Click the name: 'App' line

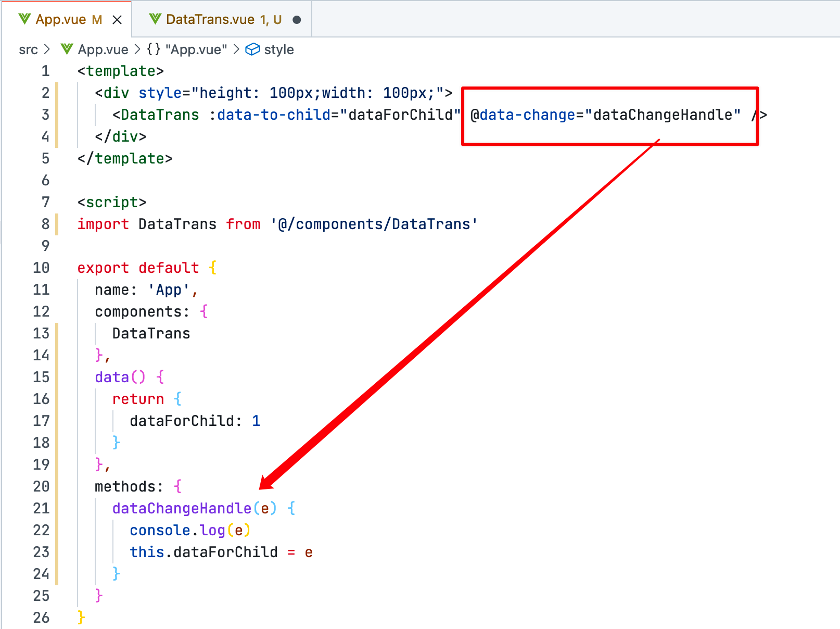(146, 290)
